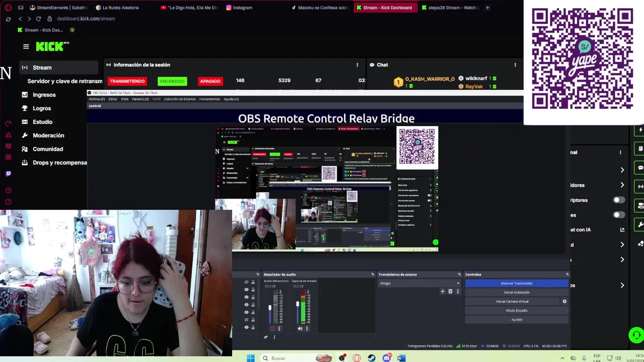
Task: Click Detener Transmisión in OBS
Action: (517, 283)
